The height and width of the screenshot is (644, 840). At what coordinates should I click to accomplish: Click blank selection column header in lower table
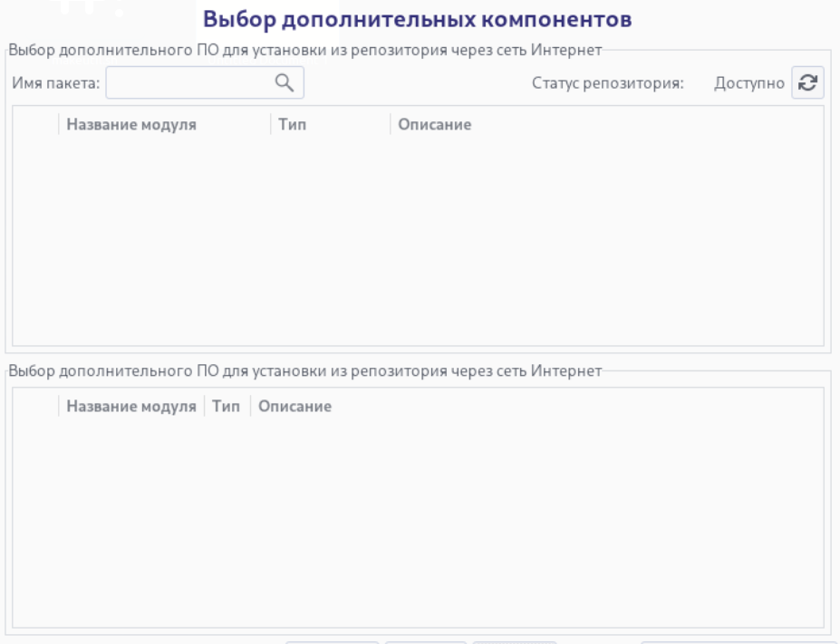tap(36, 407)
